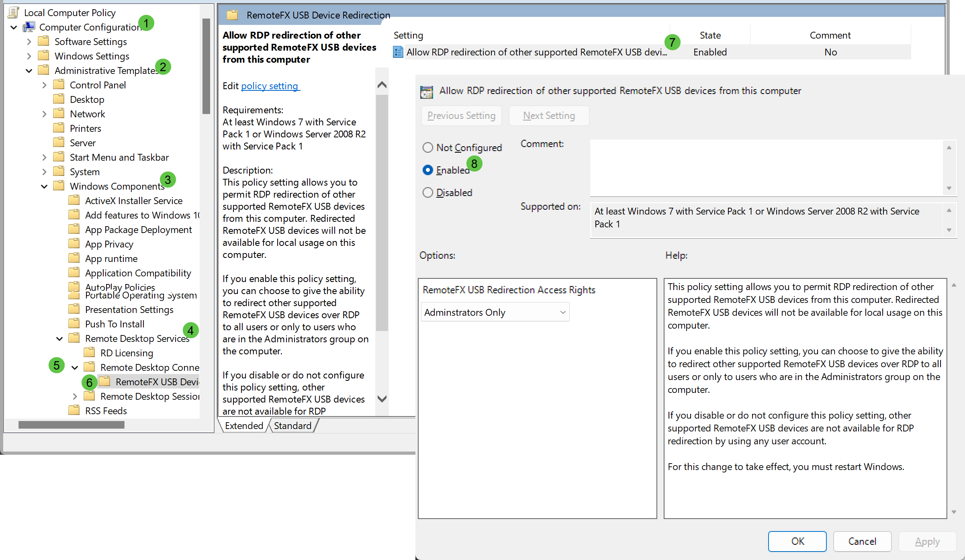Click the Push To Install folder icon
The width and height of the screenshot is (965, 560).
tap(74, 324)
